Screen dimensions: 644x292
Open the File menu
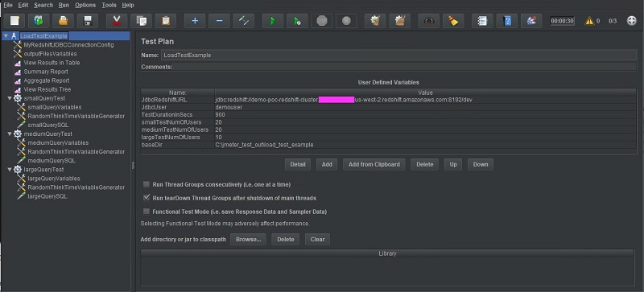tap(8, 5)
